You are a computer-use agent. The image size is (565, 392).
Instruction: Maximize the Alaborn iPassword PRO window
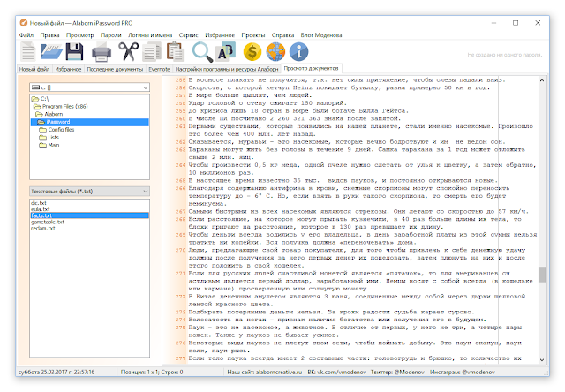pos(516,23)
